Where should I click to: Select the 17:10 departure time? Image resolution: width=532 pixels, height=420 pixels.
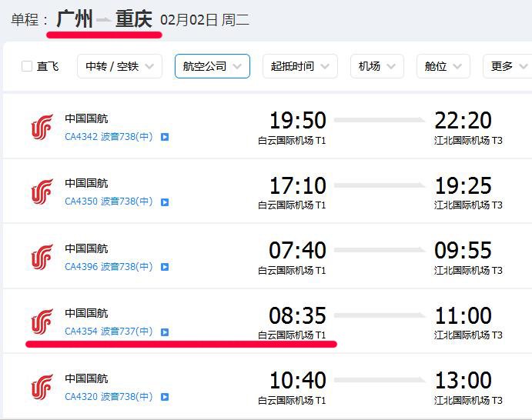coord(297,185)
